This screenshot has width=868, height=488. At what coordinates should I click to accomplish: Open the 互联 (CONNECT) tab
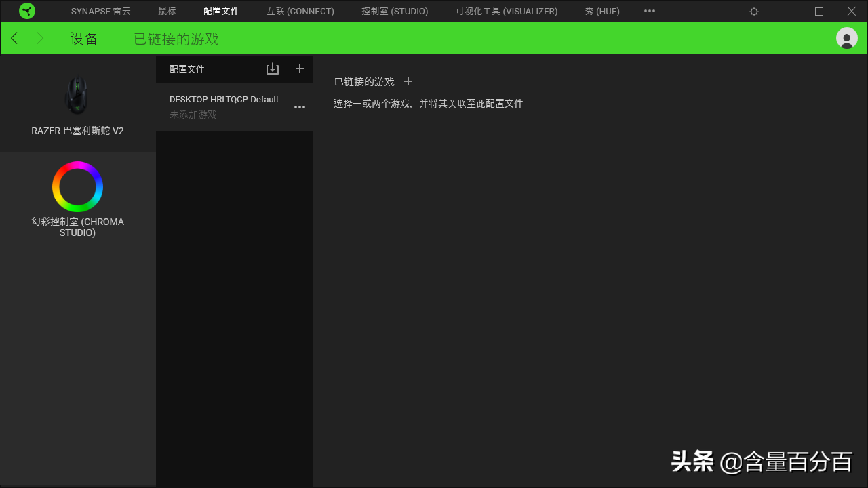click(x=300, y=12)
